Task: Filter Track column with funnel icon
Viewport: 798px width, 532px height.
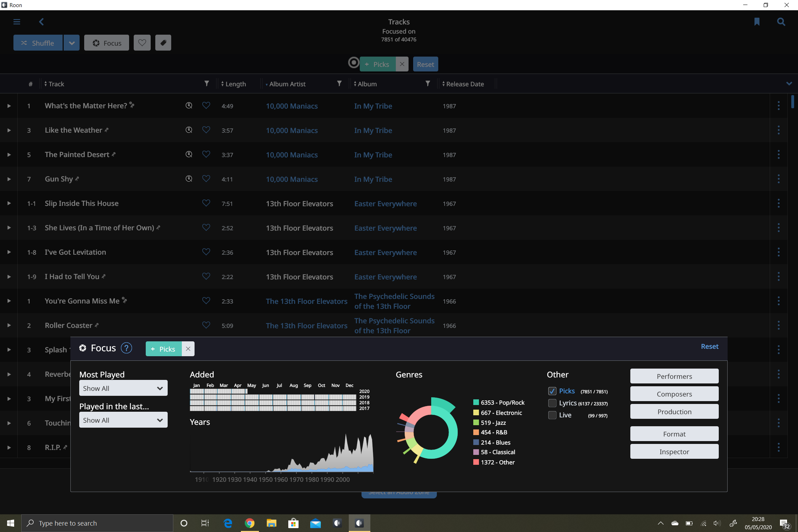Action: [207, 83]
